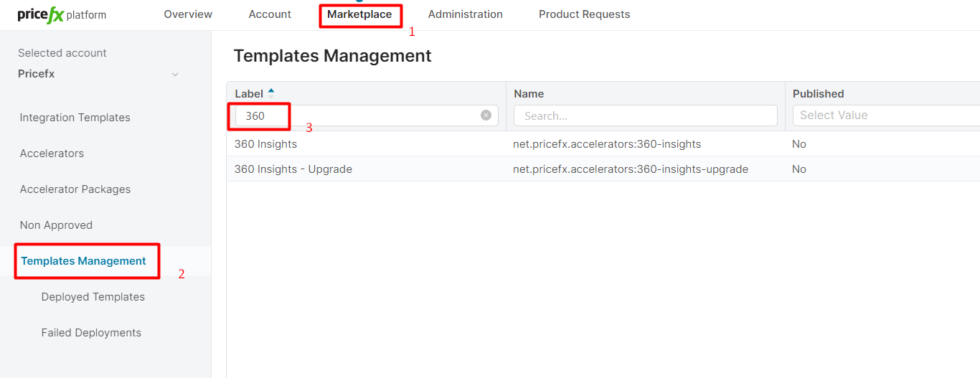Open the Accelerator Packages page
This screenshot has height=378, width=980.
coord(75,189)
